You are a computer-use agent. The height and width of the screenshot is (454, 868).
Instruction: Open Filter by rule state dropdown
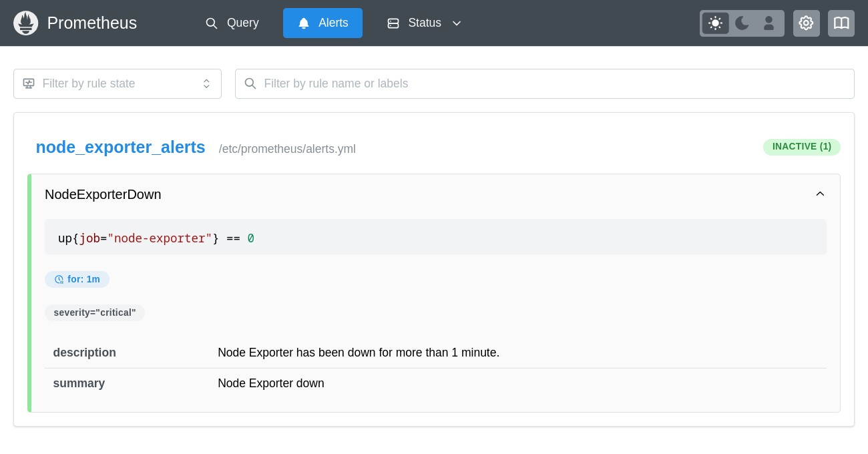point(118,83)
